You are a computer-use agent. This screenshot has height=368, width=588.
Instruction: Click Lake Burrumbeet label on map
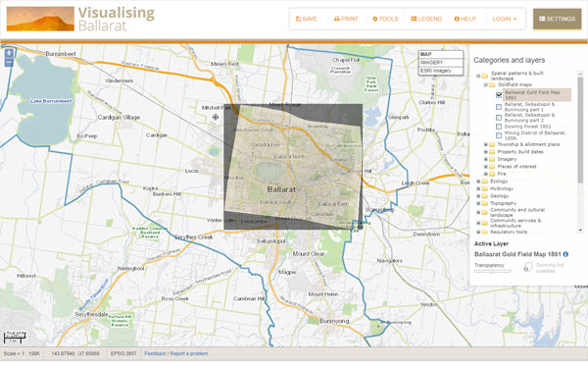coord(51,101)
